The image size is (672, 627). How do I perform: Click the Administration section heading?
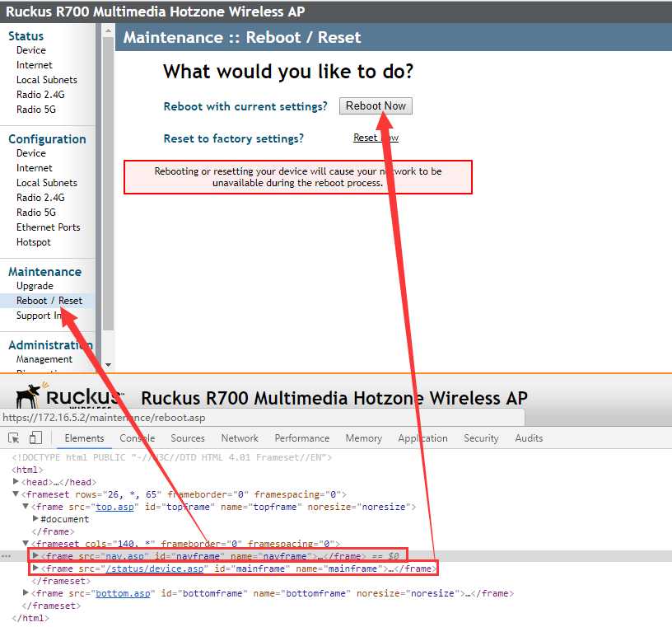click(x=50, y=344)
